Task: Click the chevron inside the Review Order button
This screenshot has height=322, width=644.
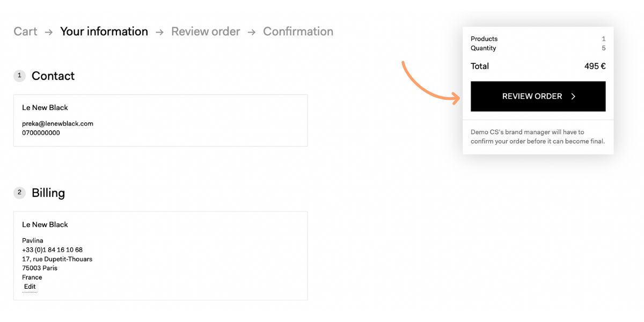Action: click(x=573, y=97)
